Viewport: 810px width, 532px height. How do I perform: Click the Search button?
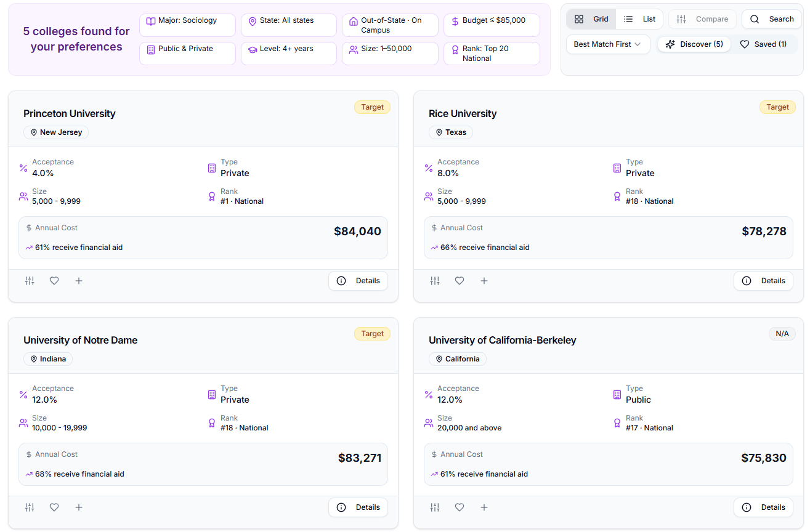tap(772, 19)
